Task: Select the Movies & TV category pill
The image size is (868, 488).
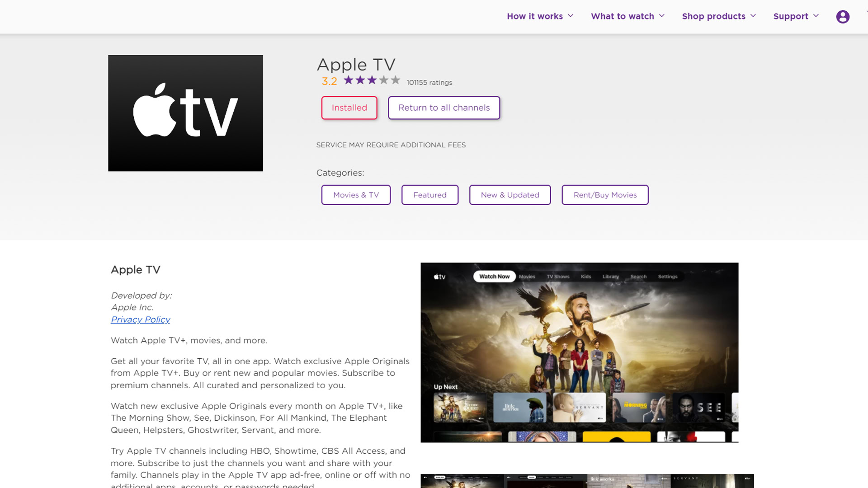Action: point(356,194)
